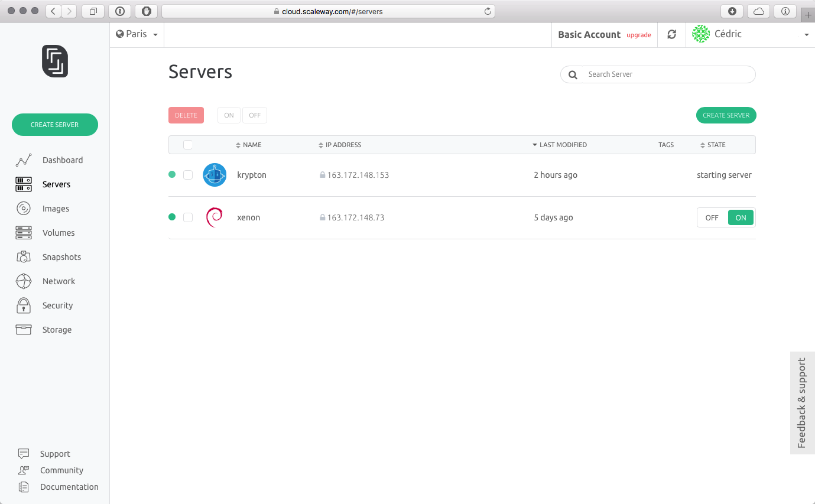This screenshot has width=815, height=504.
Task: Select the krypton server checkbox
Action: (188, 175)
